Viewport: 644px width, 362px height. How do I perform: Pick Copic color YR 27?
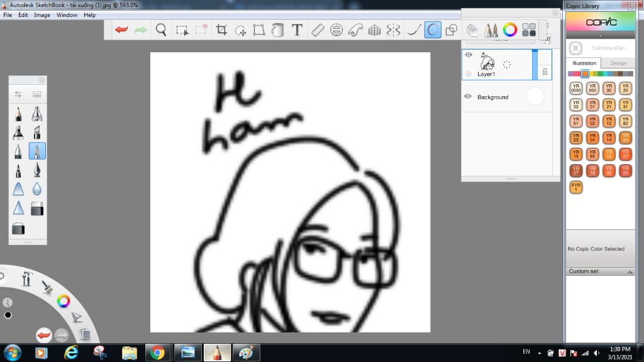click(x=576, y=170)
